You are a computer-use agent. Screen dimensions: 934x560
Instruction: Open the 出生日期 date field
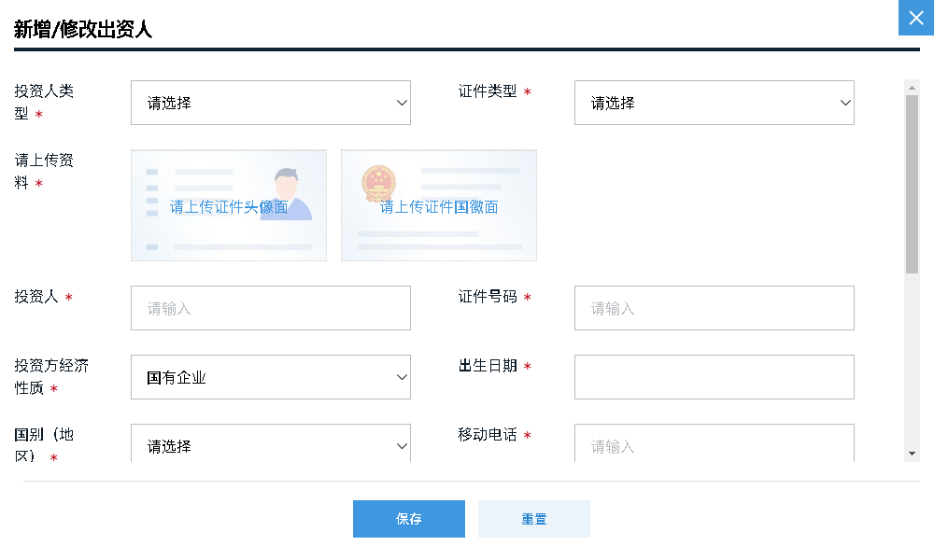[x=714, y=377]
